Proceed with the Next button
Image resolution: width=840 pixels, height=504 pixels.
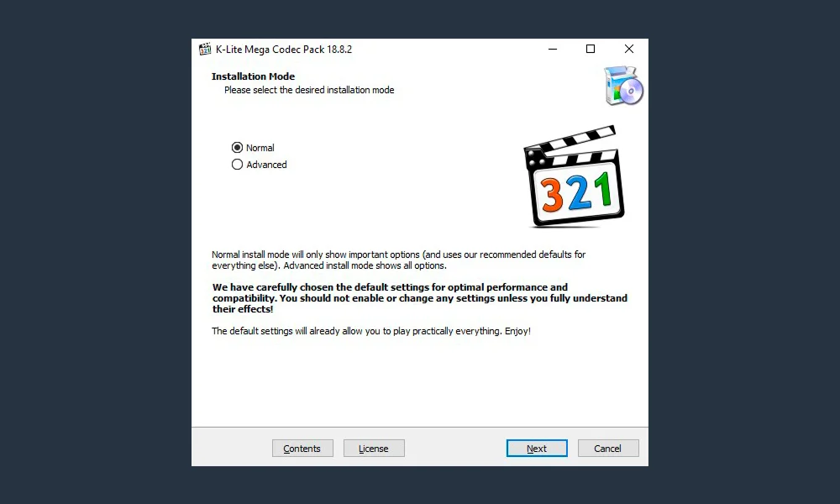pyautogui.click(x=536, y=449)
